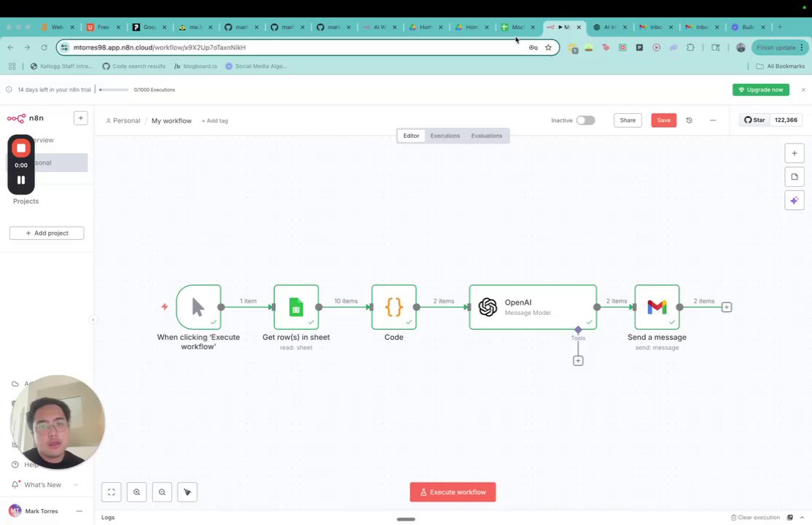Add a node after Send a message

tap(727, 307)
